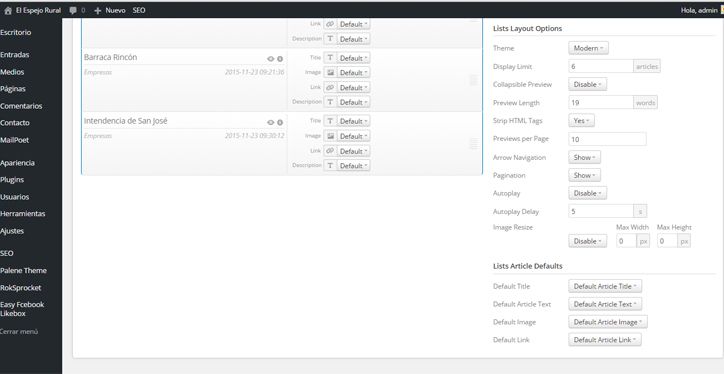
Task: Open Default Article Link dropdown
Action: (605, 340)
